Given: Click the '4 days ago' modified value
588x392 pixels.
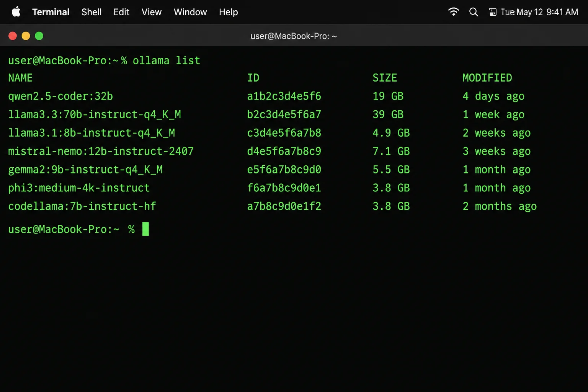Looking at the screenshot, I should (493, 96).
